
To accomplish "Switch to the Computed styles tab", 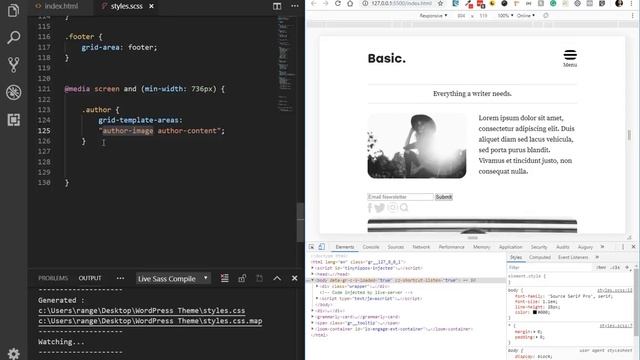I will (540, 257).
